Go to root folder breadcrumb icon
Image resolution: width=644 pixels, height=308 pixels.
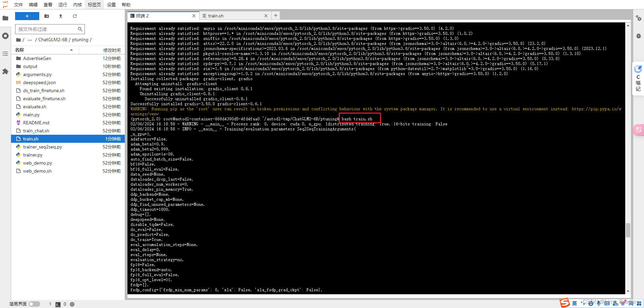tap(18, 40)
